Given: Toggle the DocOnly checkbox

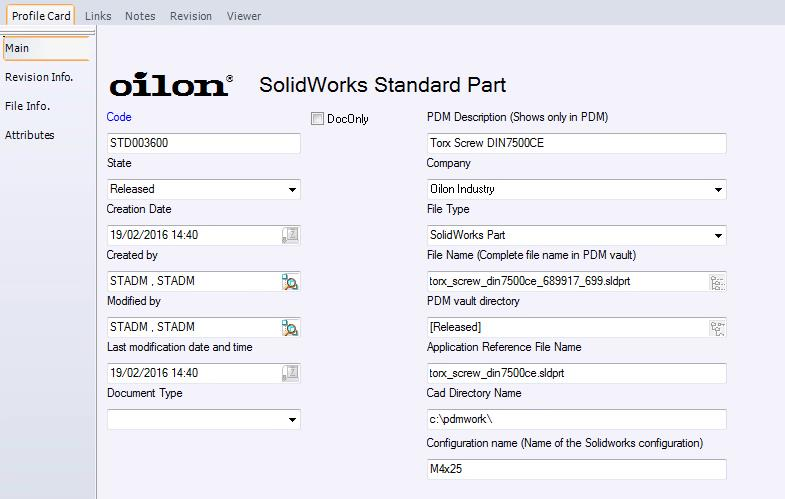Looking at the screenshot, I should coord(317,119).
